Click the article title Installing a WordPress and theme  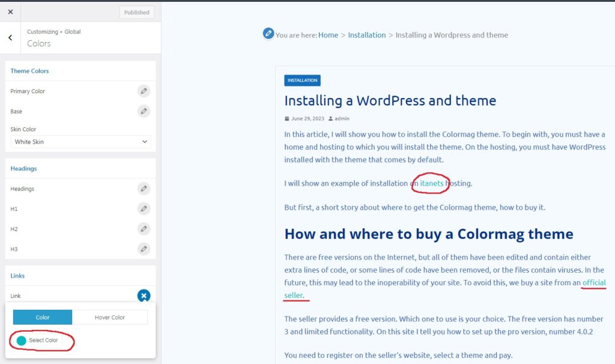[390, 101]
